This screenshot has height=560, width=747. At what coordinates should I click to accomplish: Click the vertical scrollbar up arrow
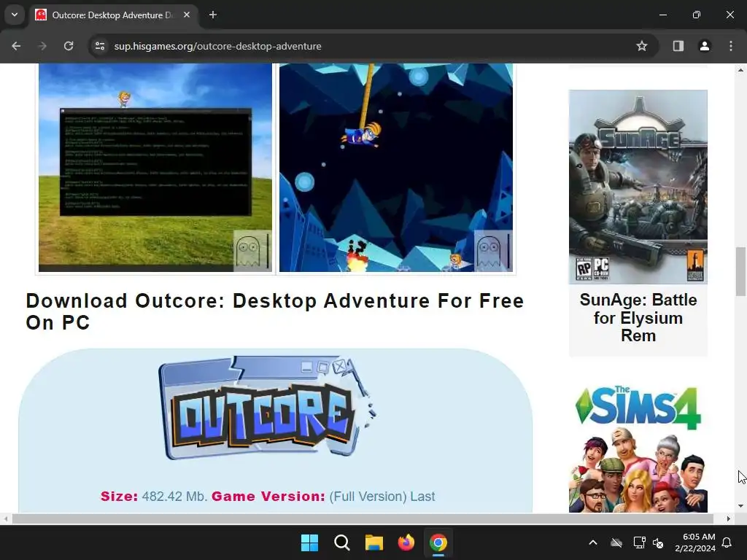point(740,70)
